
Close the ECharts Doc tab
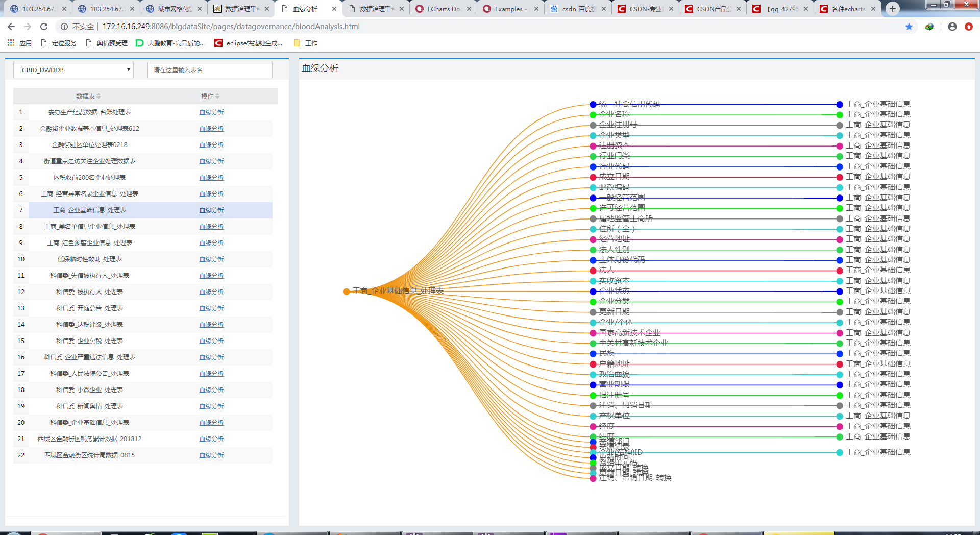469,9
